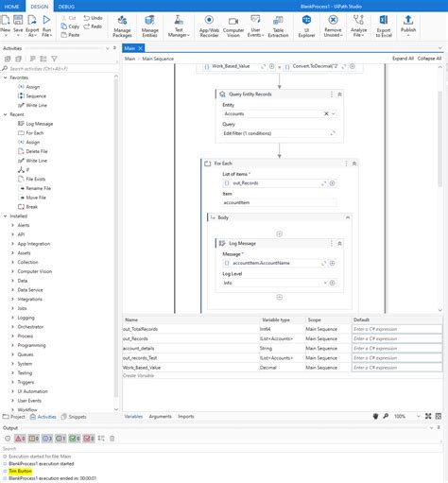Open User Events tool

click(255, 26)
